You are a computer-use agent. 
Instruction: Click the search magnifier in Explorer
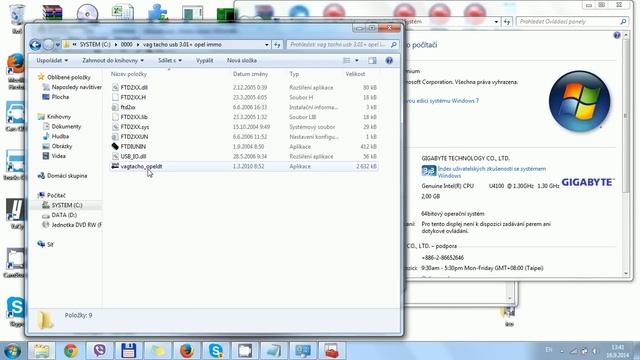pyautogui.click(x=394, y=44)
